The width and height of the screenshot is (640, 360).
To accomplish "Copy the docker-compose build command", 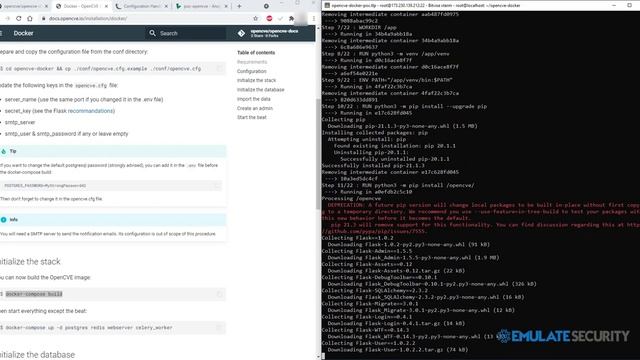I will point(220,294).
